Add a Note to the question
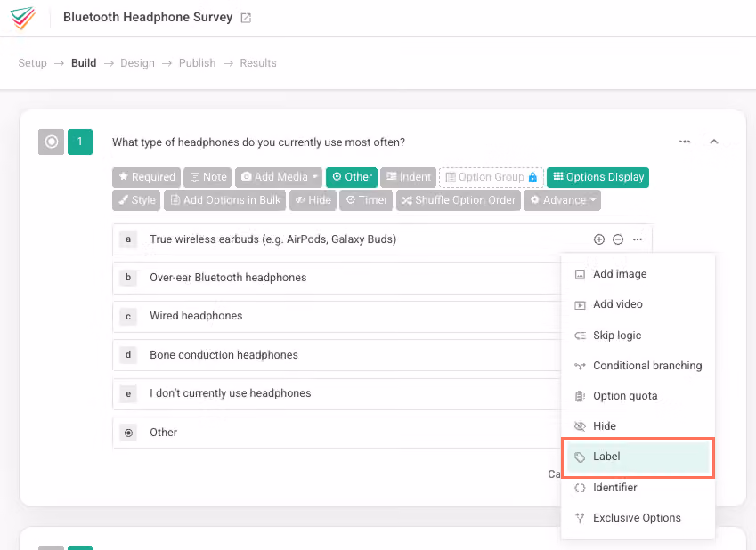The width and height of the screenshot is (756, 550). coord(207,177)
